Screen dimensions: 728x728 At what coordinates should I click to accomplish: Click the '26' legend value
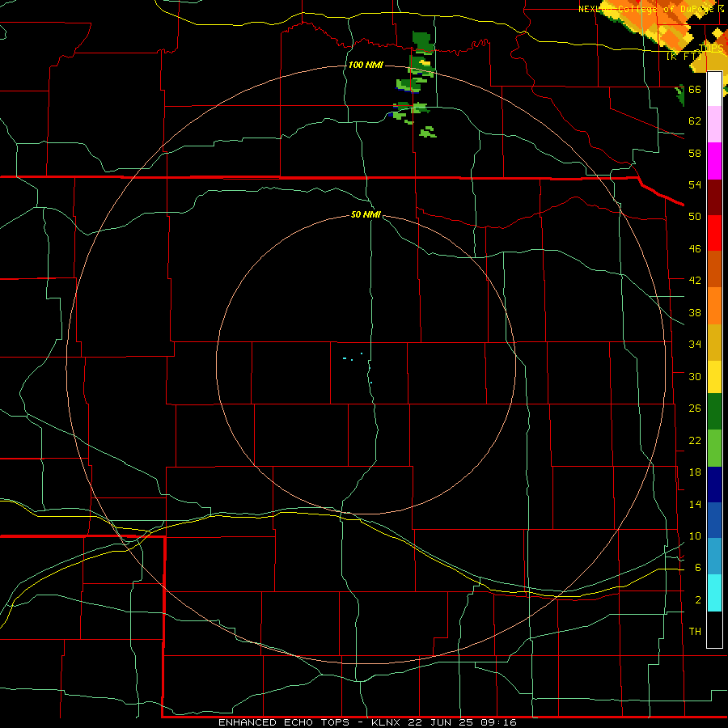click(695, 408)
